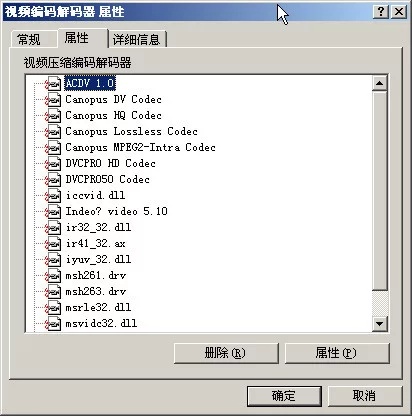Click the Canopus HQ Codec icon
The width and height of the screenshot is (412, 416).
[53, 116]
